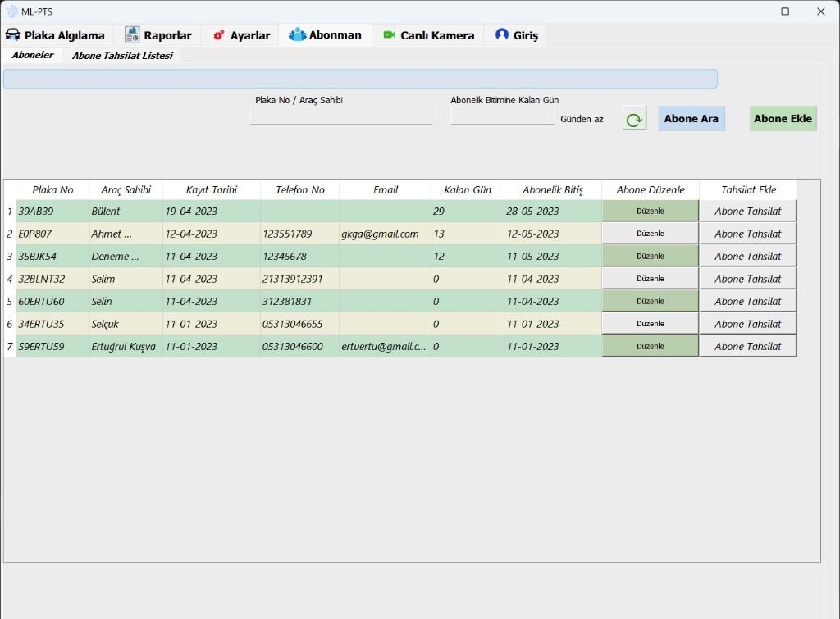Open Abone Tahsilat for plate 59ERTU59
Image resolution: width=840 pixels, height=619 pixels.
pyautogui.click(x=748, y=346)
